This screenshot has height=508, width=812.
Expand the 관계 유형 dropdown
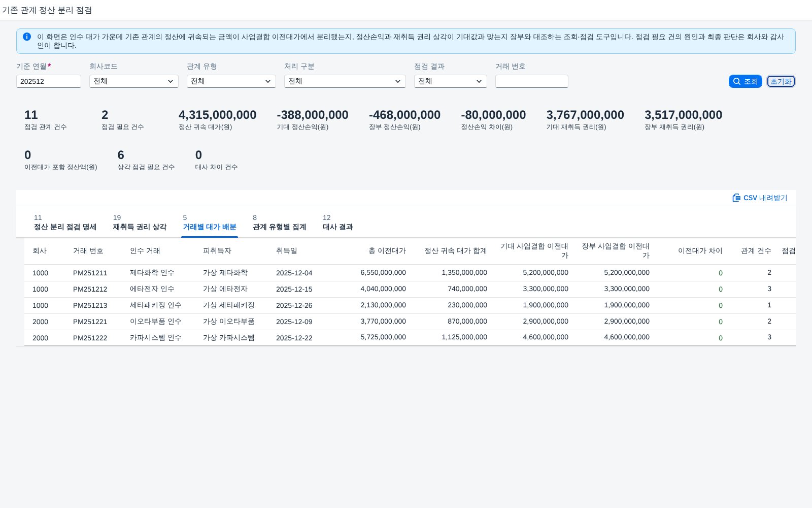tap(231, 81)
